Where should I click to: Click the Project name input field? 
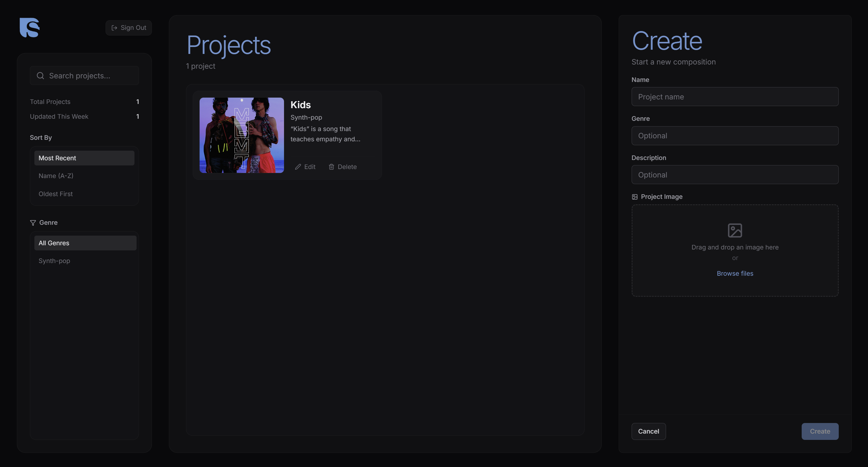pos(734,97)
